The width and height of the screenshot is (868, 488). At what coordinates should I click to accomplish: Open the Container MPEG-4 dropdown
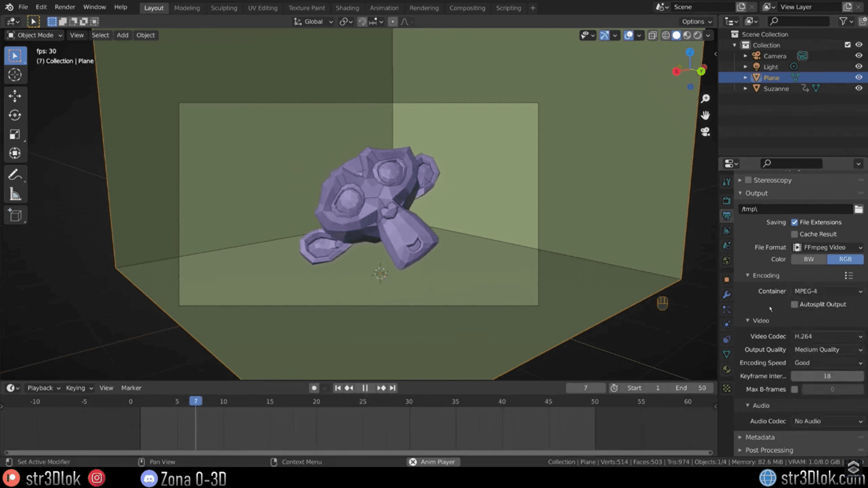coord(827,291)
